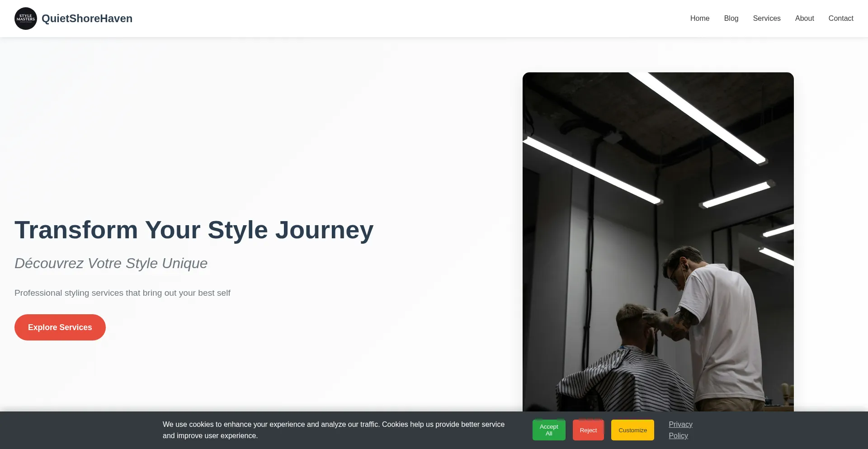Navigate to the Contact page
Viewport: 868px width, 449px height.
click(840, 19)
